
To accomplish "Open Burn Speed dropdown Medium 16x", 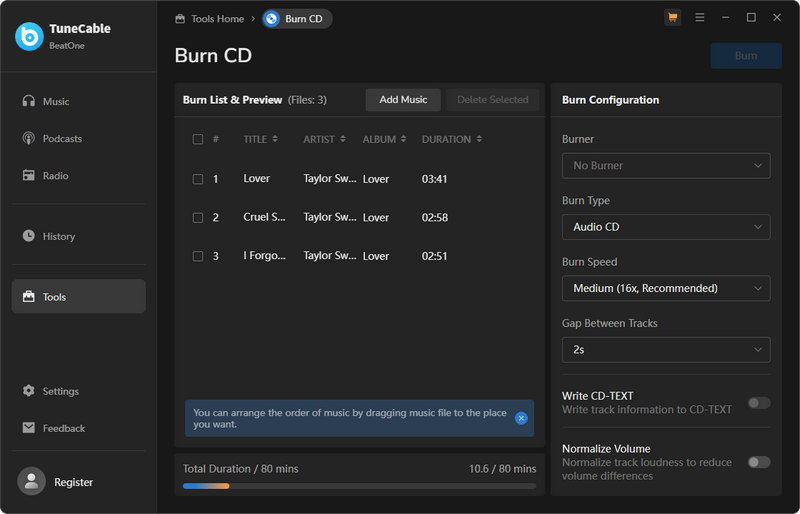I will [666, 288].
